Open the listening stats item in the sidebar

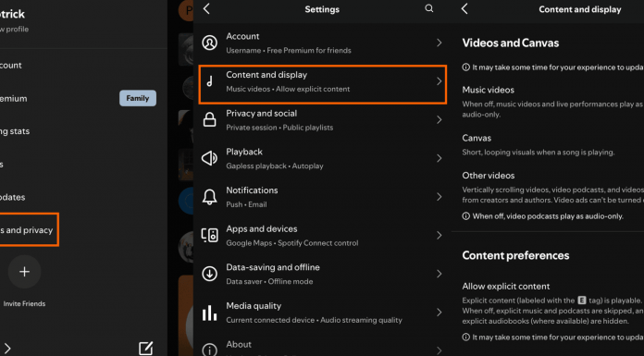[x=15, y=131]
